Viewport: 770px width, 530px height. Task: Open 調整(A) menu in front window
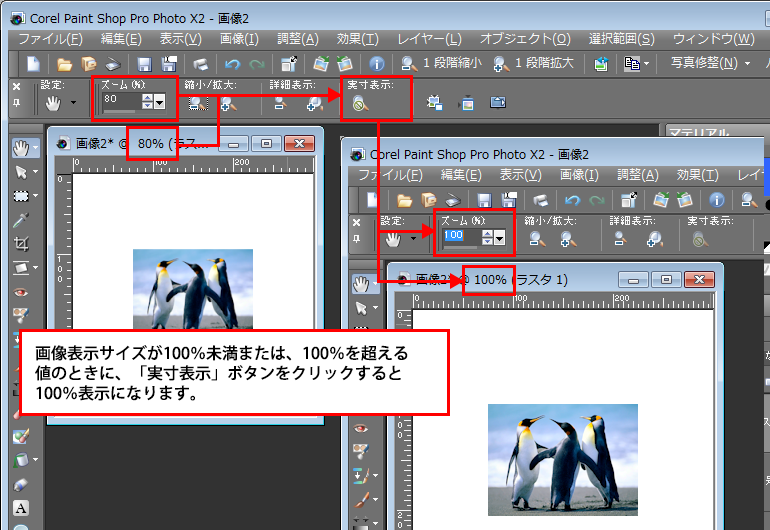tap(637, 175)
